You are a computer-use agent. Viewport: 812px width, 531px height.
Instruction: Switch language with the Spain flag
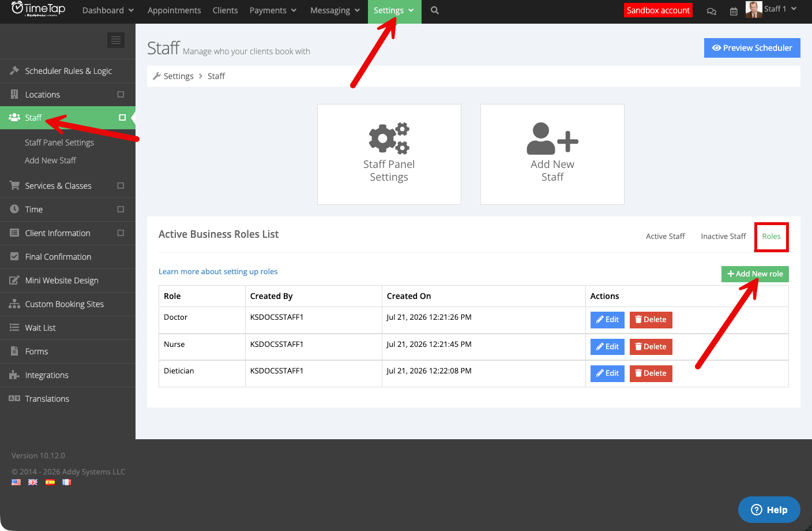tap(50, 482)
